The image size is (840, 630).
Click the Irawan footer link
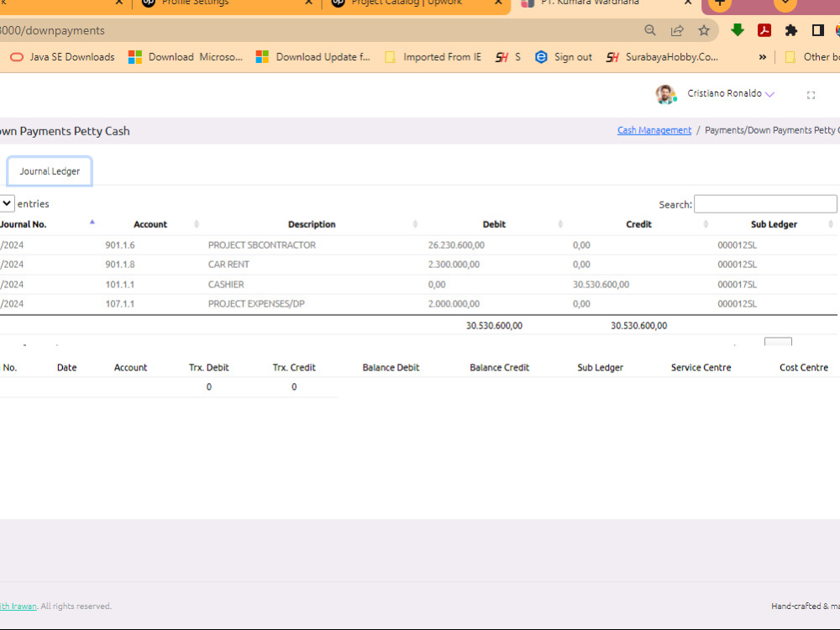click(18, 606)
